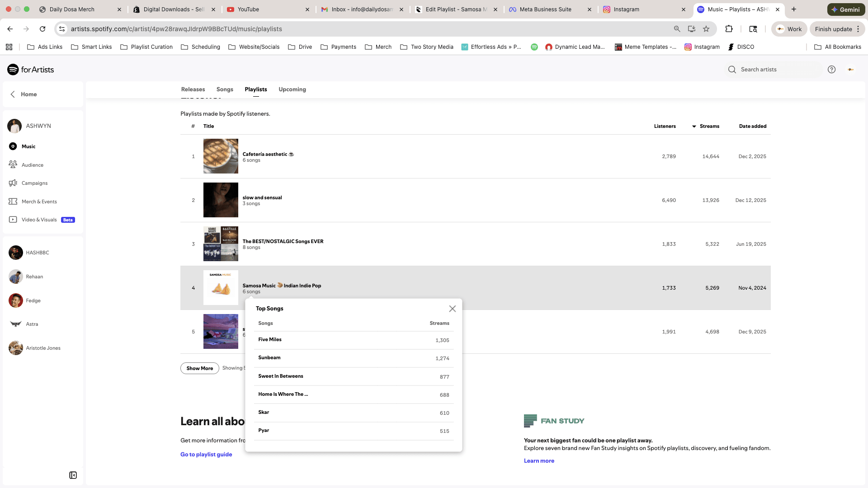Collapse the sidebar with the panel icon
The width and height of the screenshot is (868, 488).
coord(73,475)
